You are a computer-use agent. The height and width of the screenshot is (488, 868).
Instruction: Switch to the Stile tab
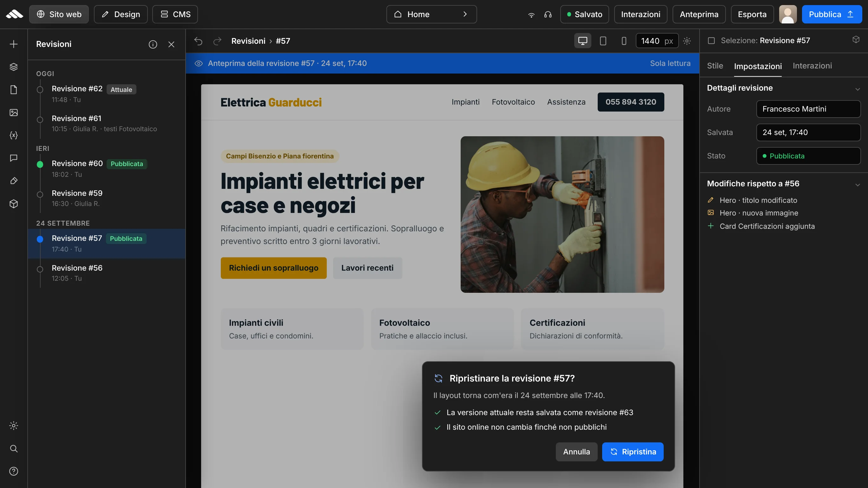[x=715, y=66]
